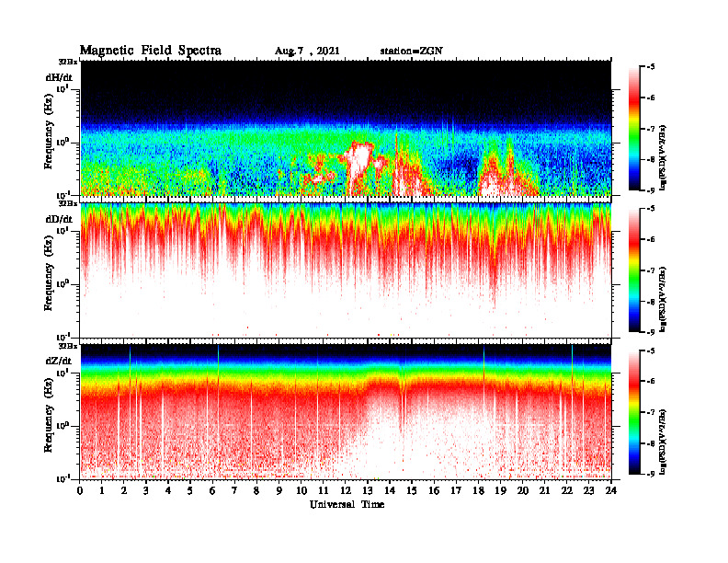Click the "12" hour tick on the time axis
This screenshot has height=563, width=728.
(346, 491)
